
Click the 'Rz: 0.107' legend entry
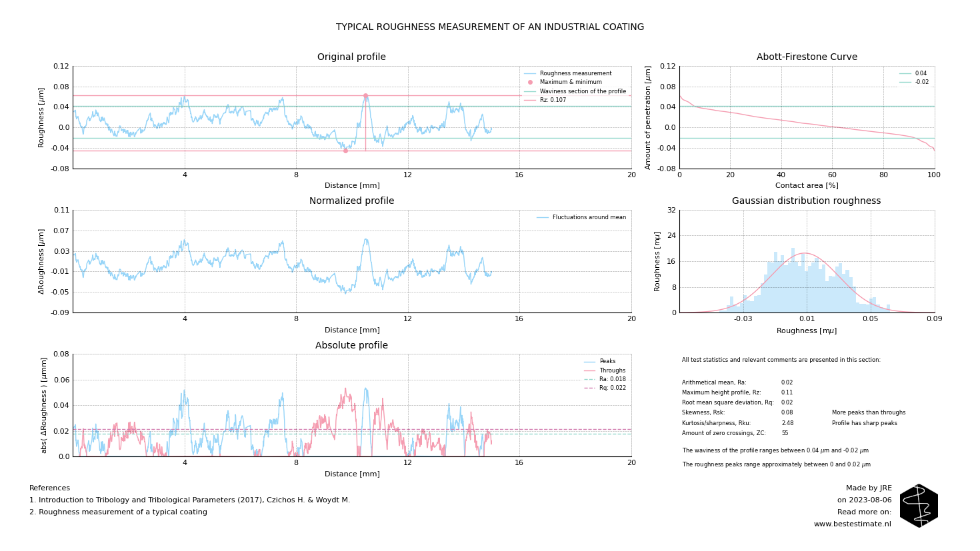click(x=553, y=101)
